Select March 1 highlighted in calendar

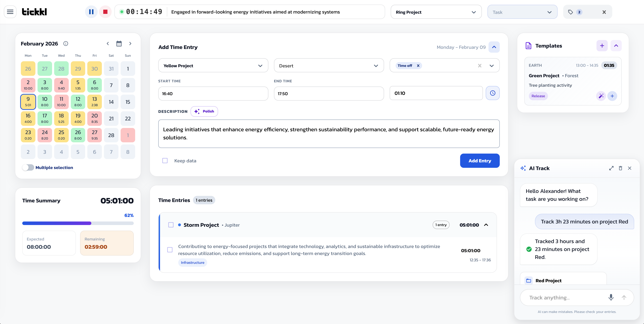pos(128,135)
